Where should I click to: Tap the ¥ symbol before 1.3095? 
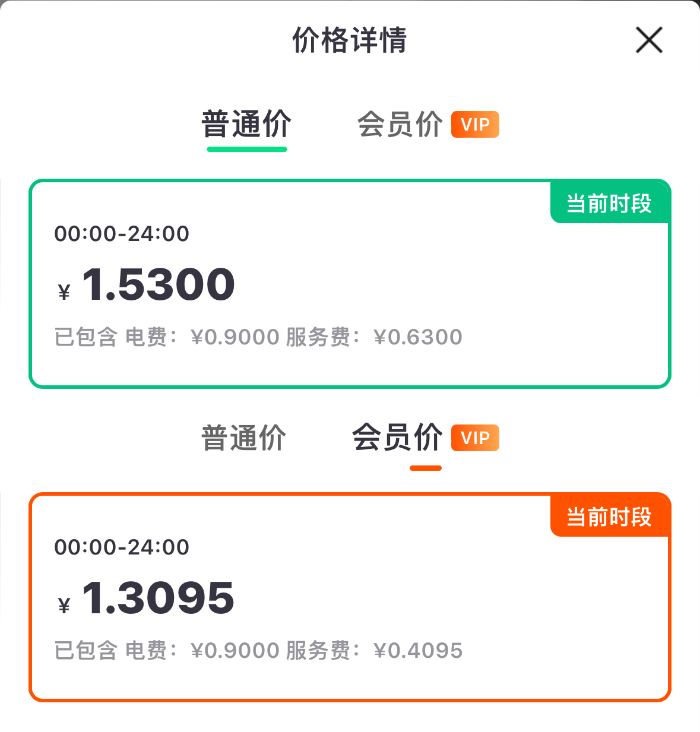pos(64,606)
